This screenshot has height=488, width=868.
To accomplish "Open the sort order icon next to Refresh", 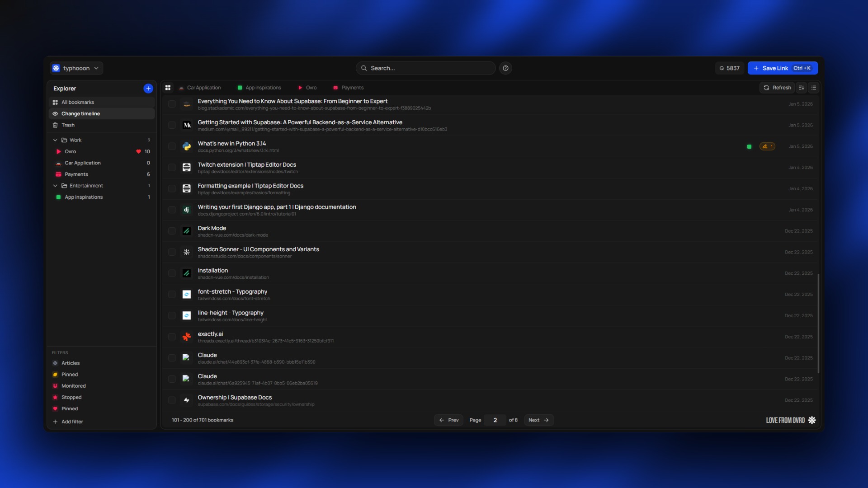I will pyautogui.click(x=801, y=88).
